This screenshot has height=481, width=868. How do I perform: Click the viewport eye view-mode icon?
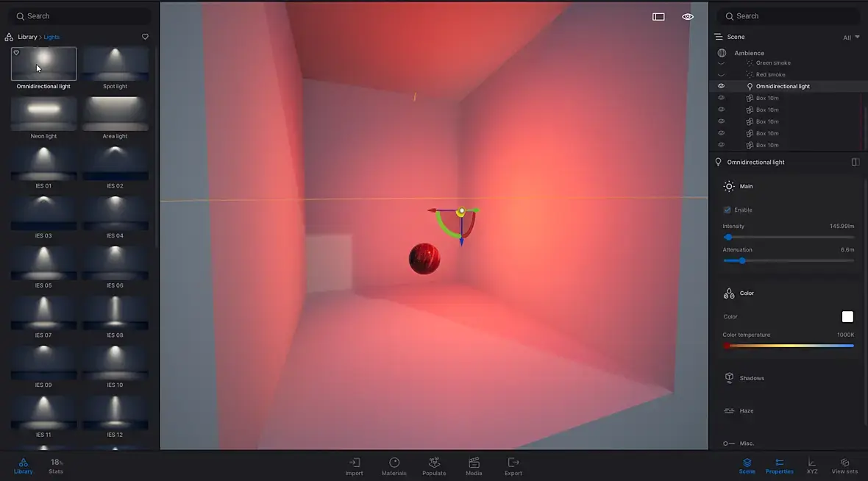(688, 17)
